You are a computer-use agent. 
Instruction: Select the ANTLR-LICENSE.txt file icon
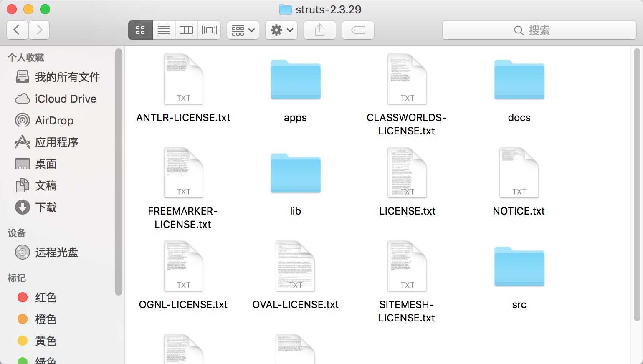pos(183,79)
